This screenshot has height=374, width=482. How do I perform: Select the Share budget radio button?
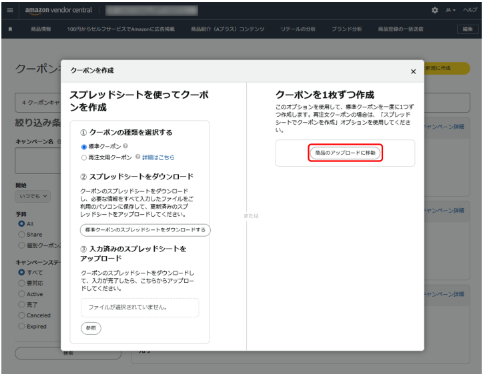(x=22, y=235)
